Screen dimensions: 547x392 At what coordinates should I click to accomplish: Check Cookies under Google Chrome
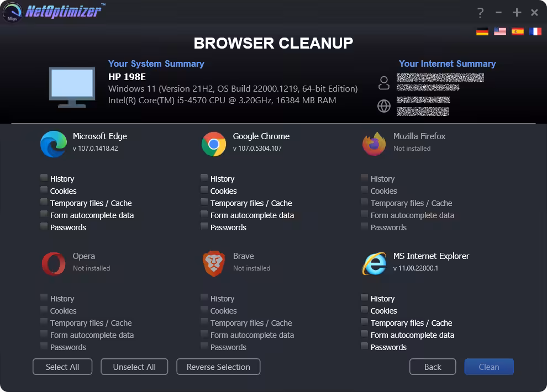click(204, 190)
